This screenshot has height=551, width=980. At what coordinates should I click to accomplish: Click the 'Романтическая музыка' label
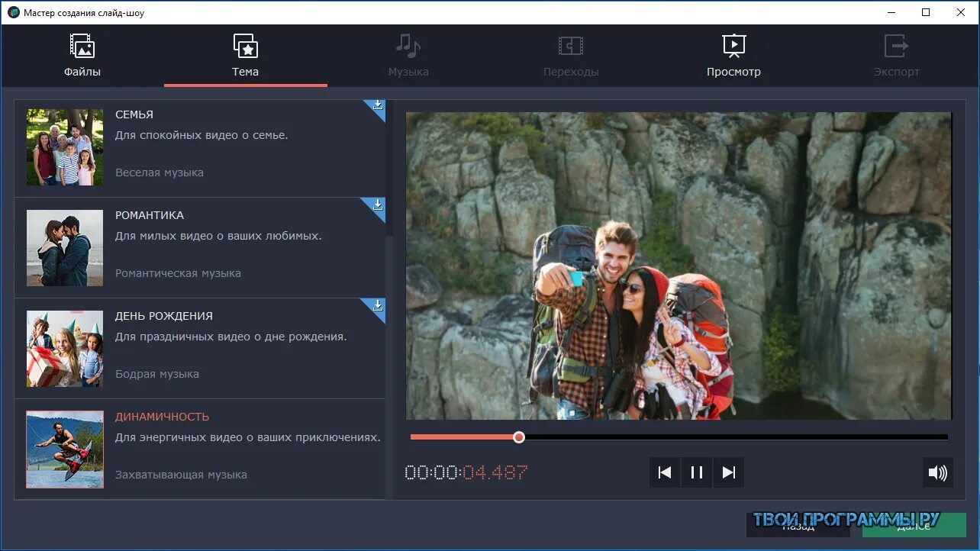tap(178, 273)
